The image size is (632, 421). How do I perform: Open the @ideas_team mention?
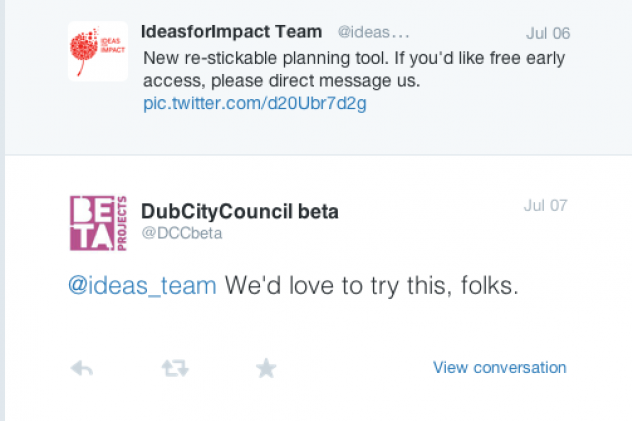click(x=142, y=286)
